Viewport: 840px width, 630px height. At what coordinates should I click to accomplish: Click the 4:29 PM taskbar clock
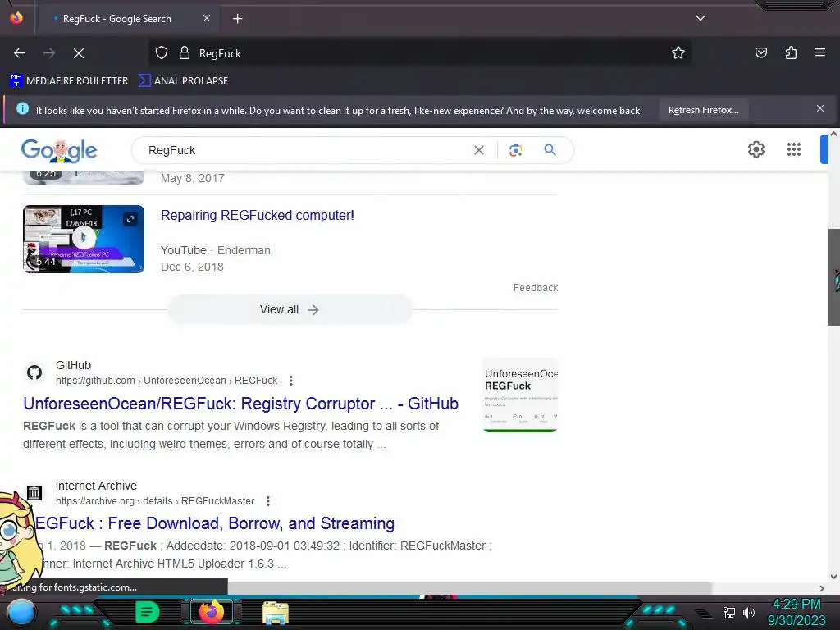(x=797, y=605)
